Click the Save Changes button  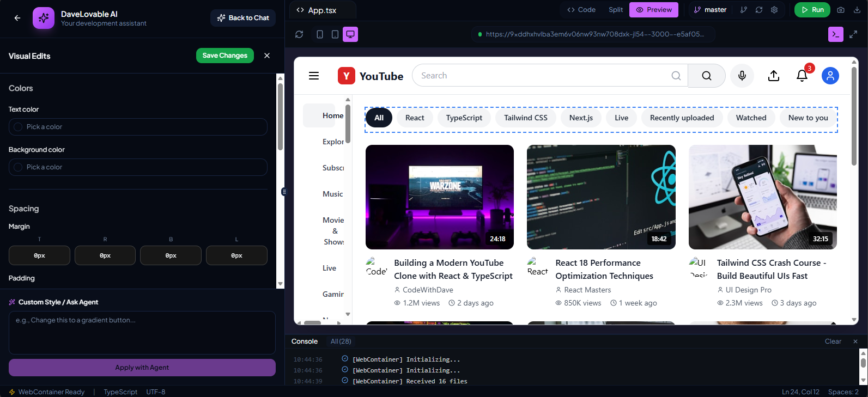(x=224, y=56)
